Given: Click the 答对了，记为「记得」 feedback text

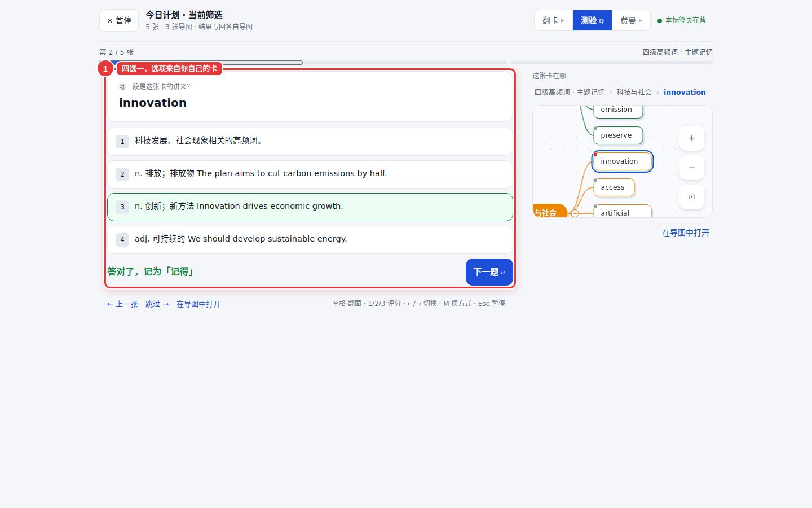Looking at the screenshot, I should 151,272.
